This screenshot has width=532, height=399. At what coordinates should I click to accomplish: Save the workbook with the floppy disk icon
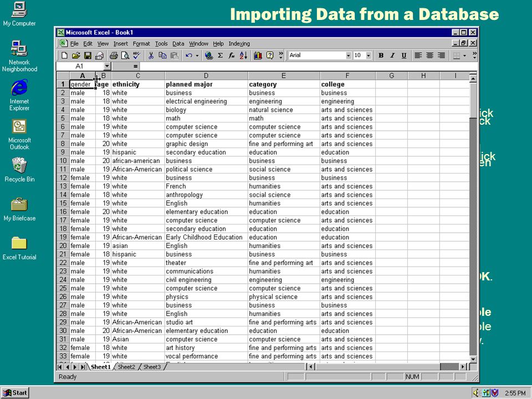pos(88,55)
